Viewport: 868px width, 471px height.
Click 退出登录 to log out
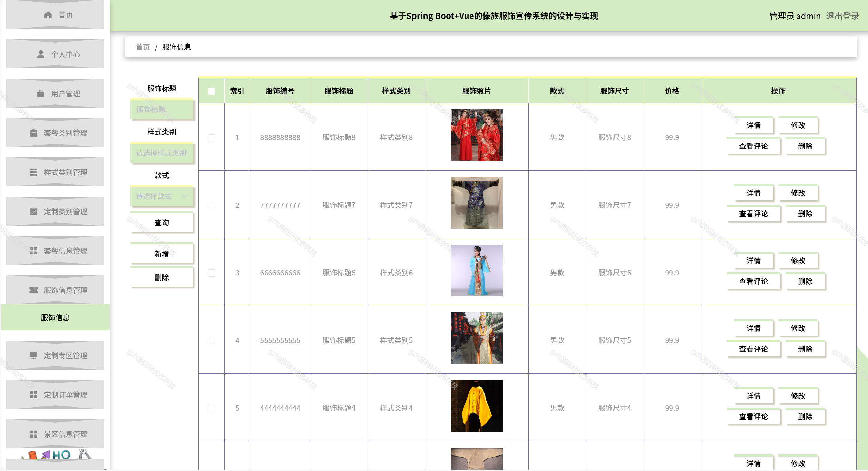[842, 16]
